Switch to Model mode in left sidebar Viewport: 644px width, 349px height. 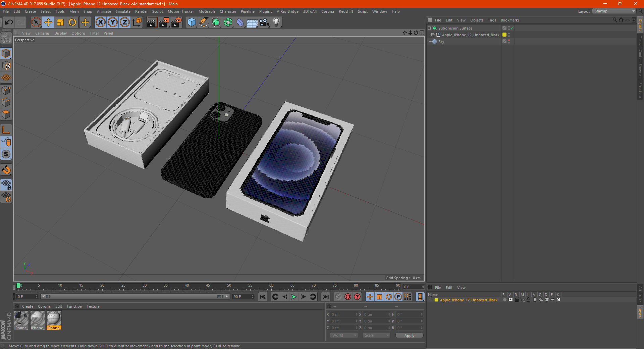[6, 54]
